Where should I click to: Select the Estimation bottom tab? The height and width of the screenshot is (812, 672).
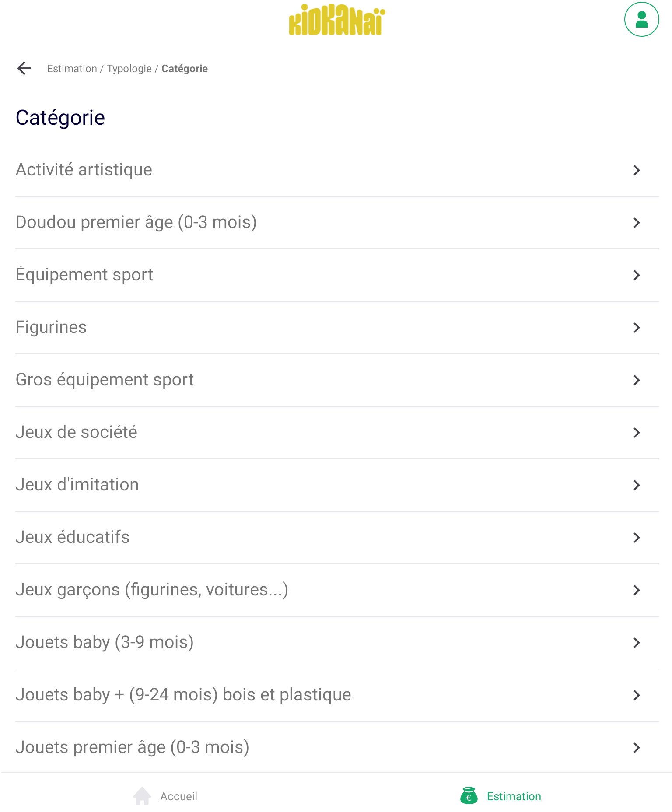pyautogui.click(x=514, y=796)
